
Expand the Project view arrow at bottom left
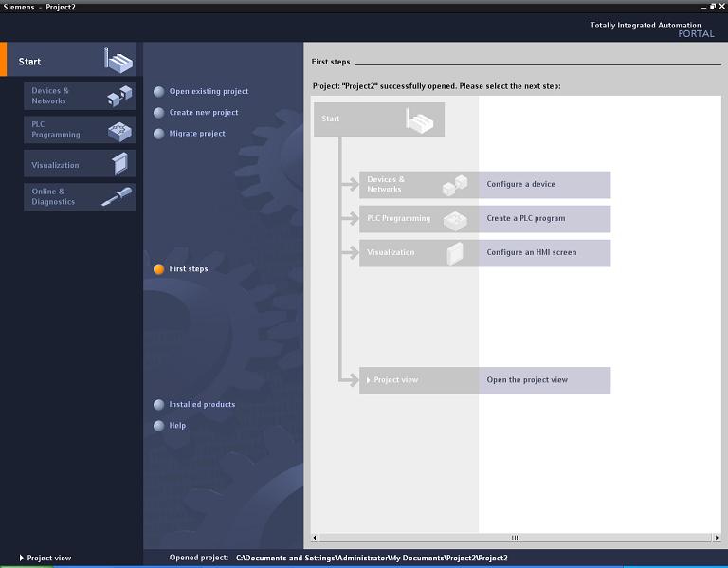pos(21,559)
